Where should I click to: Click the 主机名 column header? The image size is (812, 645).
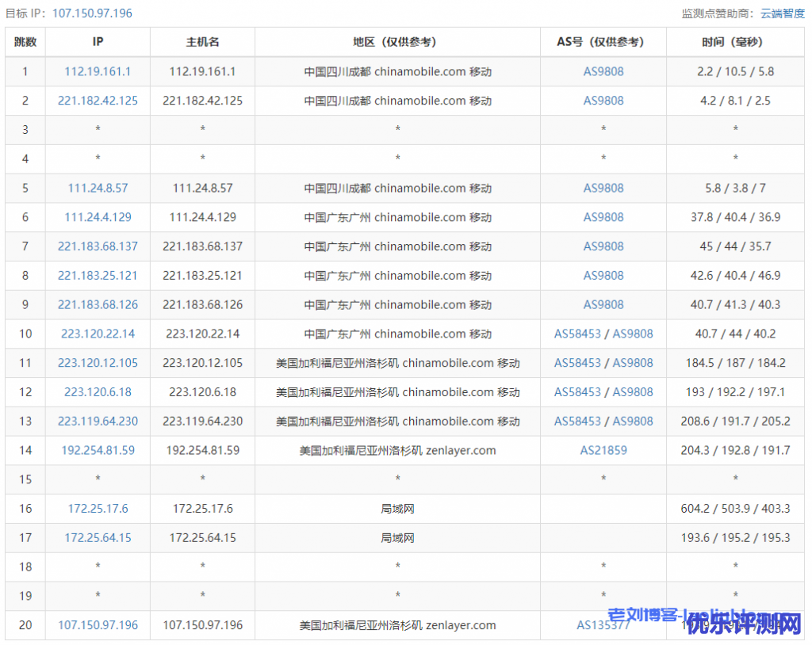coord(202,42)
